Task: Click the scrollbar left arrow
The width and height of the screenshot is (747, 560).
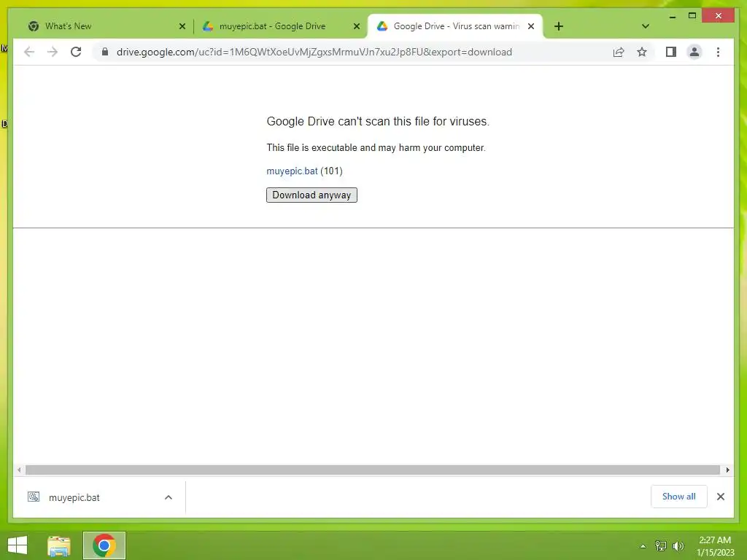Action: click(19, 470)
